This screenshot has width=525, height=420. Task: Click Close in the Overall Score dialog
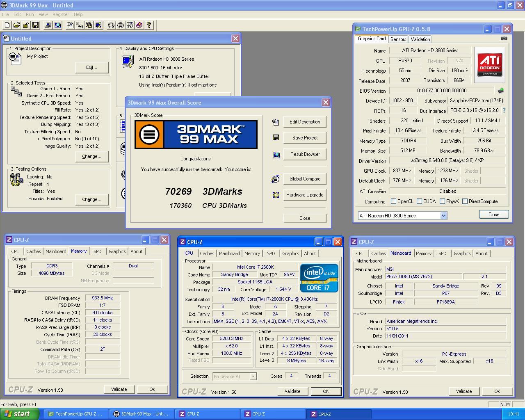(x=305, y=218)
